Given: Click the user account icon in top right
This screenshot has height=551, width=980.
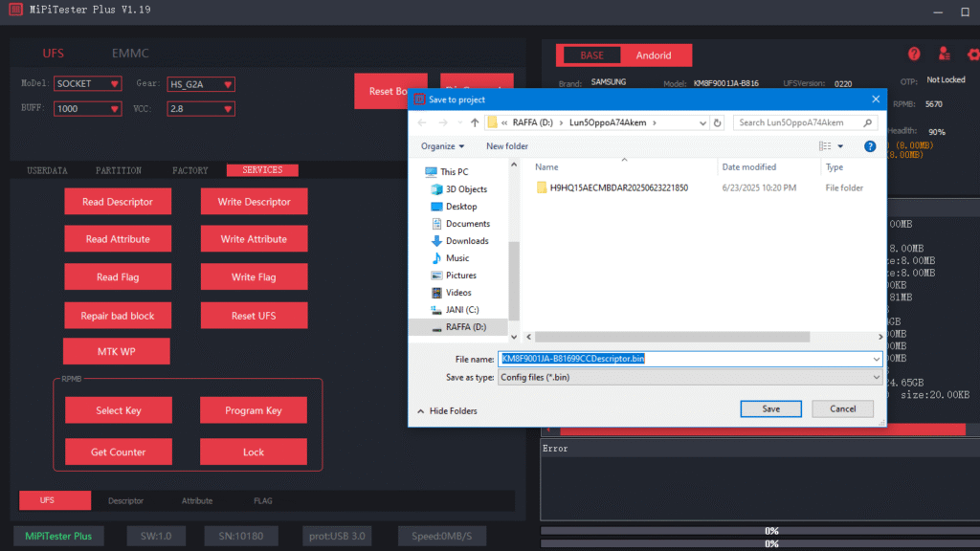Looking at the screenshot, I should pyautogui.click(x=943, y=55).
